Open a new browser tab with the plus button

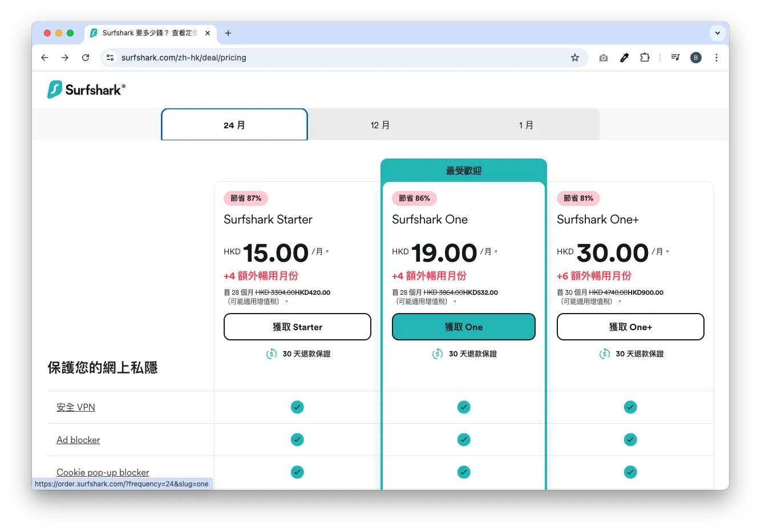[228, 33]
